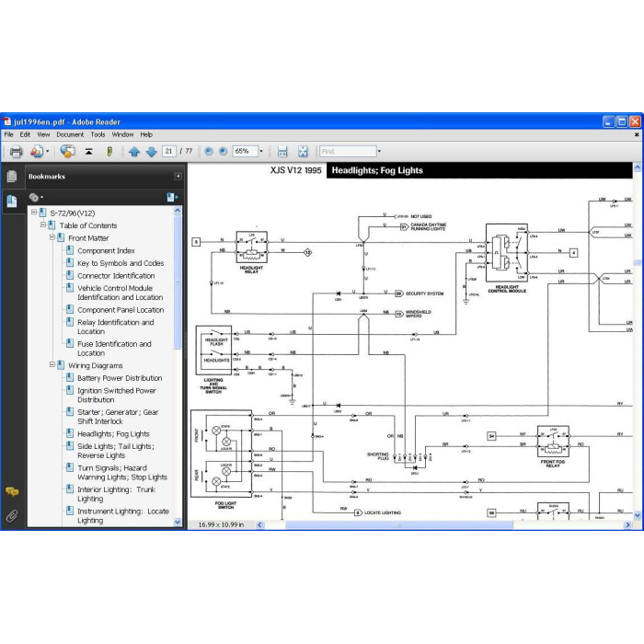
Task: Open the Help menu
Action: (x=146, y=134)
